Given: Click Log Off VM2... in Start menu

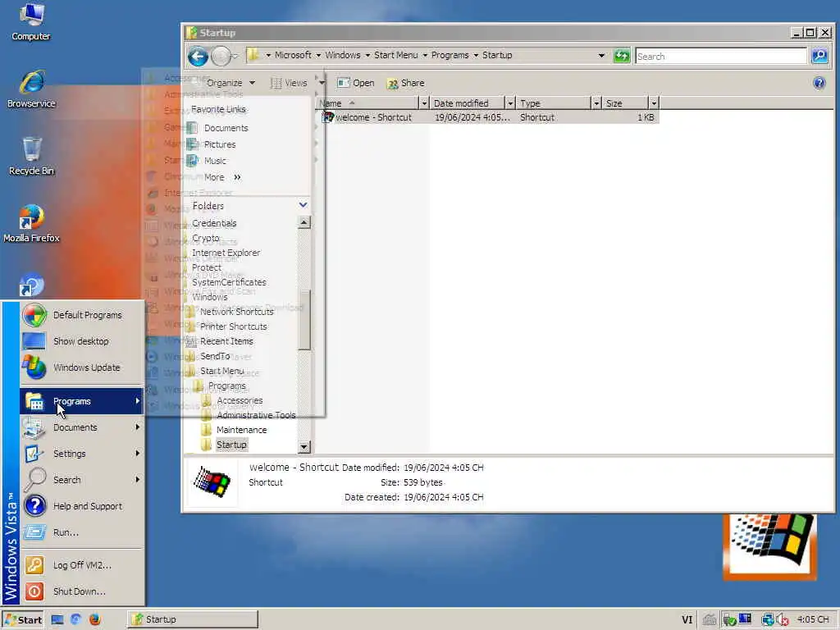Looking at the screenshot, I should (82, 565).
